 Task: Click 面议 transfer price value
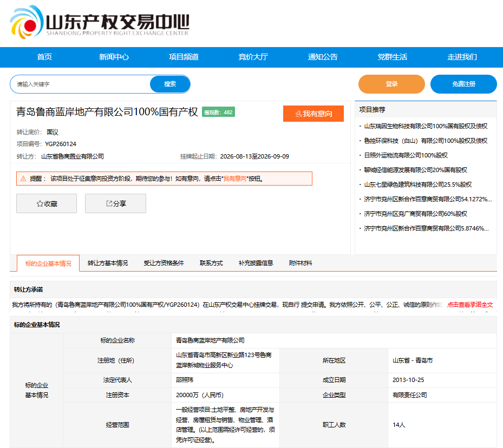53,132
